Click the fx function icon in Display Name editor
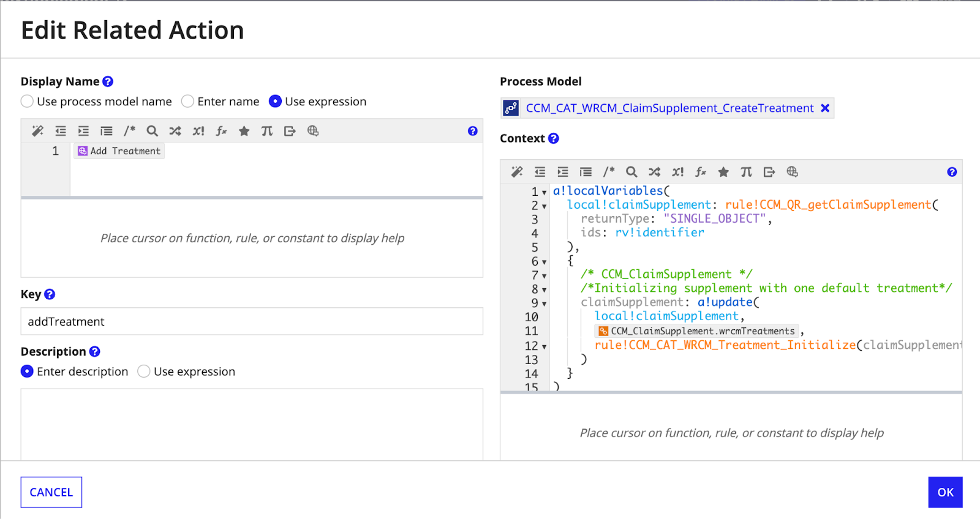The height and width of the screenshot is (519, 980). (x=221, y=131)
